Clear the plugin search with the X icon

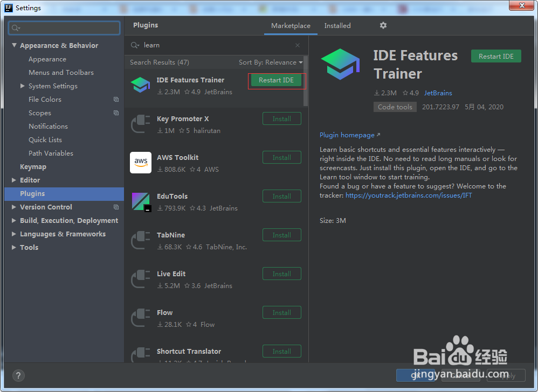[298, 45]
